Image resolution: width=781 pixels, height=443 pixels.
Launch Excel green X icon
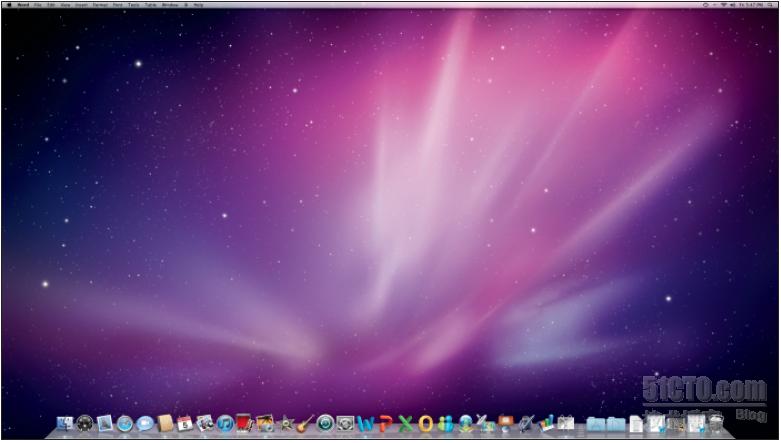405,424
